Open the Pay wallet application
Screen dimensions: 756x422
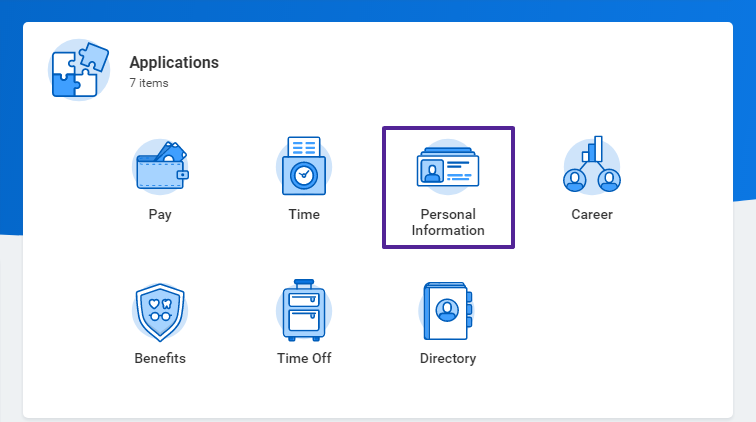160,167
